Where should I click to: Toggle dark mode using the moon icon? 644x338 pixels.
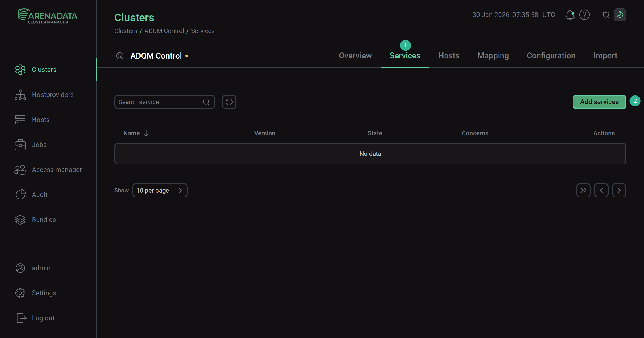620,15
